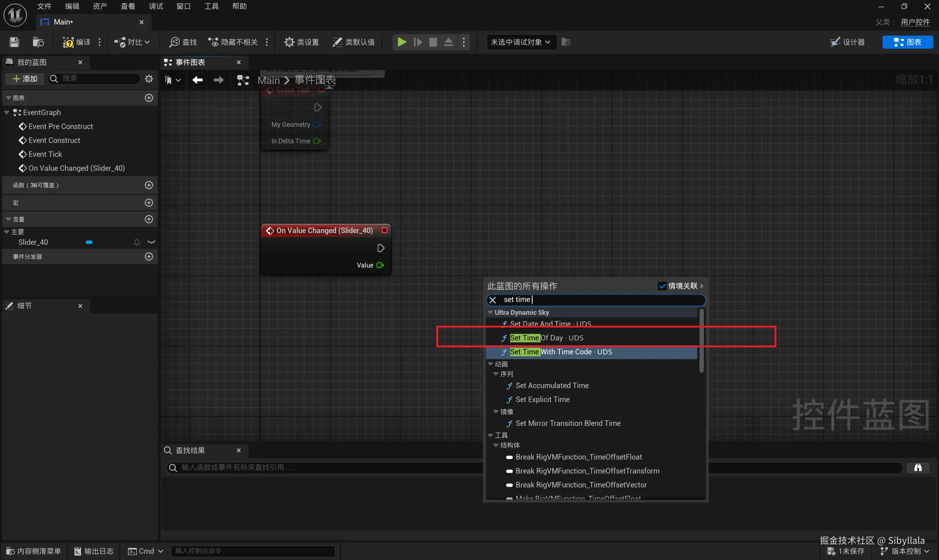This screenshot has width=939, height=560.
Task: Toggle the 情境关联 context sensitive checkbox
Action: coord(662,286)
